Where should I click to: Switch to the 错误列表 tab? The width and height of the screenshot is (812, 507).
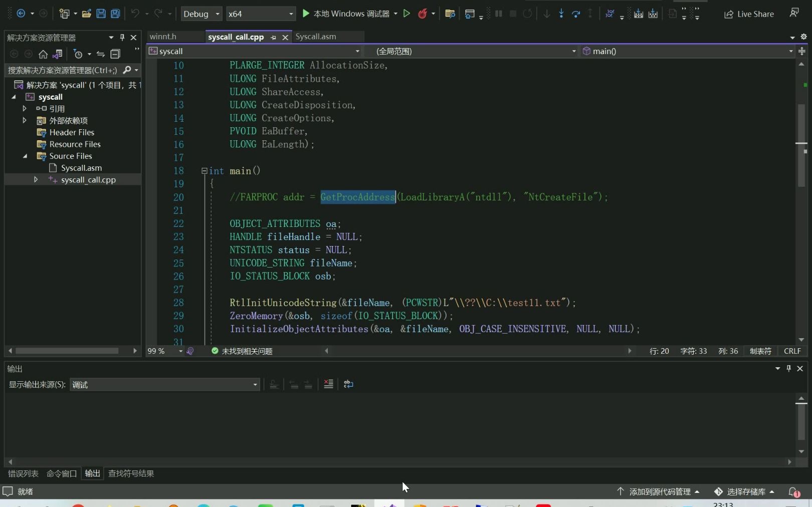coord(23,473)
